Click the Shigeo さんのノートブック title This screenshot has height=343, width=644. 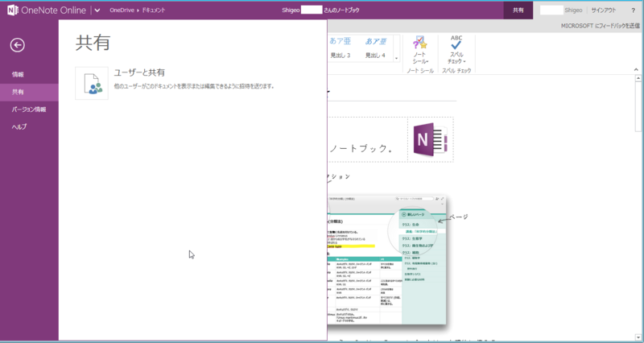click(320, 10)
